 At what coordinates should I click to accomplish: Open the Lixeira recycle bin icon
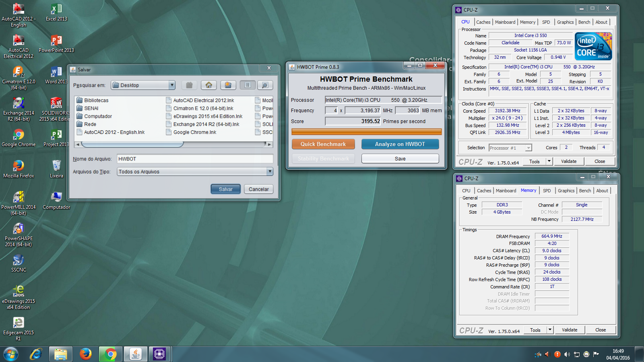pyautogui.click(x=56, y=169)
